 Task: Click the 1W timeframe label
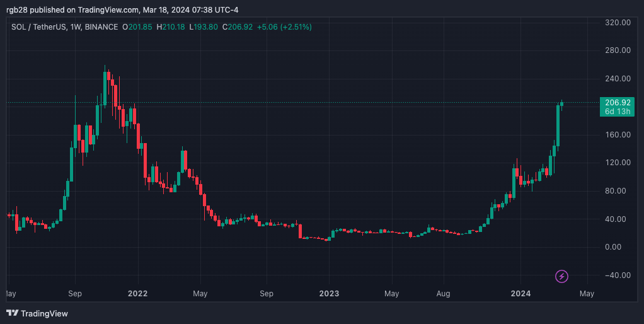[x=76, y=26]
